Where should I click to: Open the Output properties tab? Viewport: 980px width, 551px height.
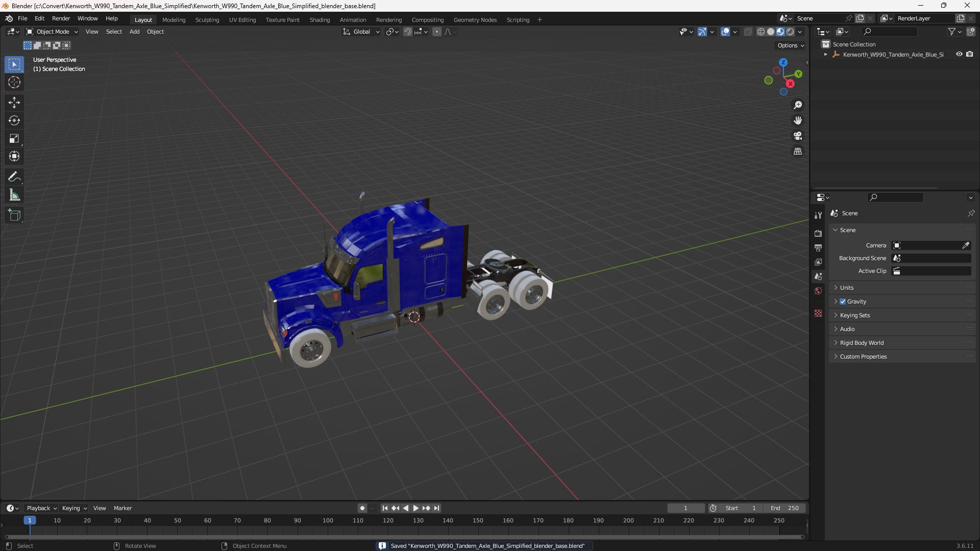pos(818,247)
